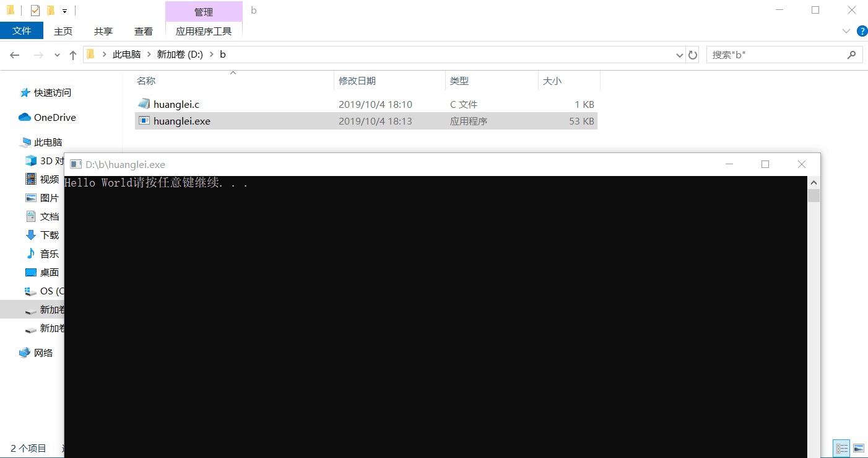This screenshot has width=868, height=458.
Task: Go back with the Back arrow
Action: [x=15, y=55]
